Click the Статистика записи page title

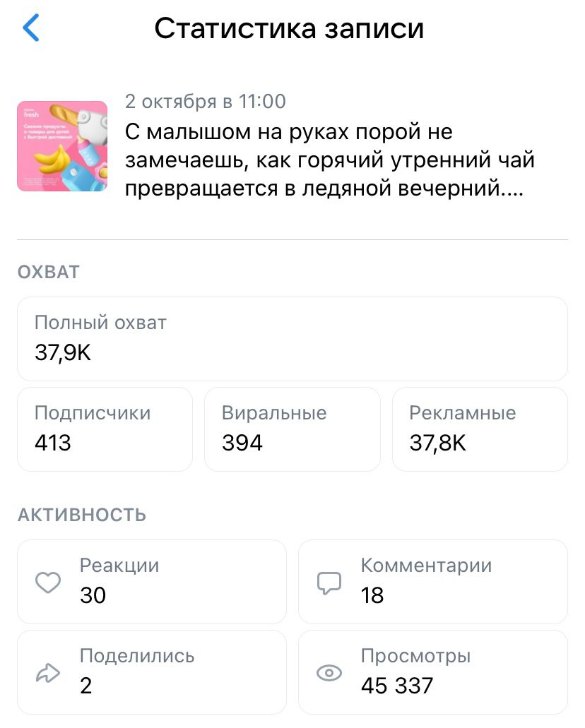pyautogui.click(x=289, y=28)
